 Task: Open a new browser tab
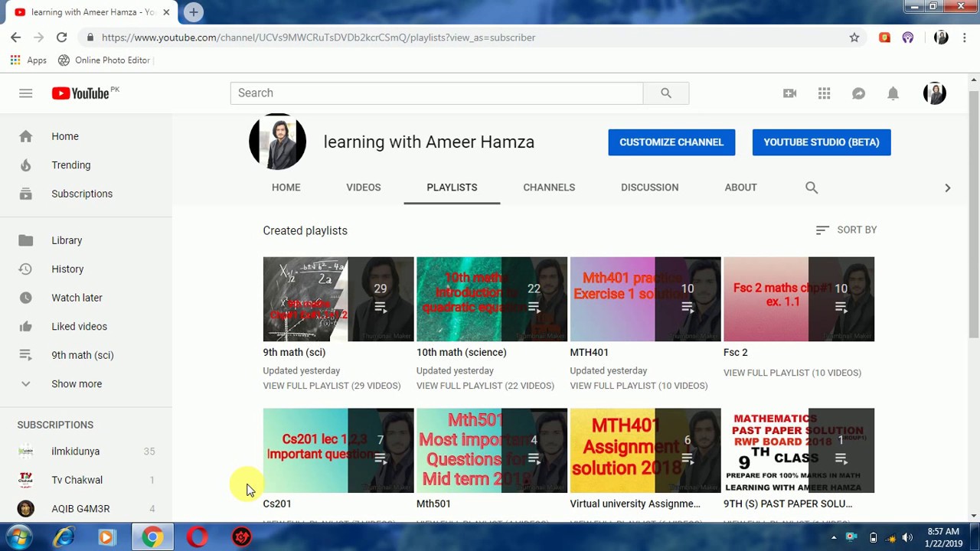pos(194,12)
